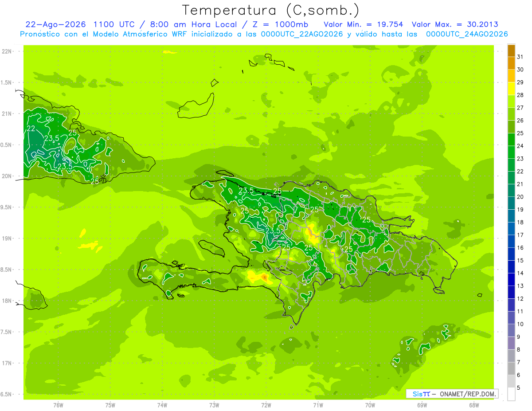Viewport: 532px width, 411px height.
Task: Click the '18N' latitude axis label
Action: (7, 301)
